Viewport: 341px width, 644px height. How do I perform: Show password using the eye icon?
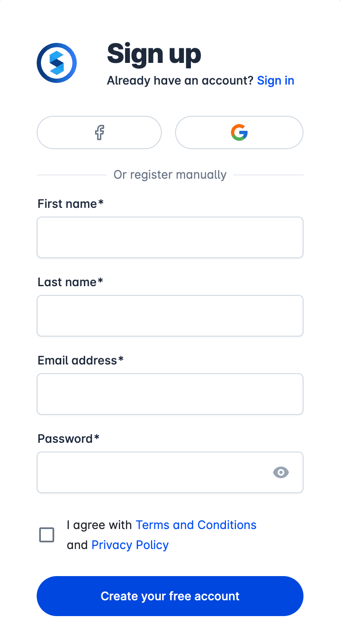[x=281, y=472]
